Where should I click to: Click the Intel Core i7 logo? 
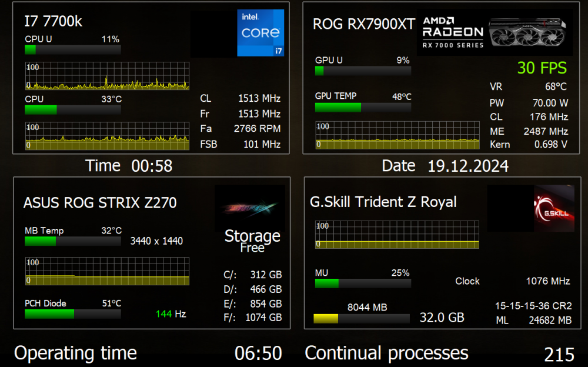[x=260, y=33]
